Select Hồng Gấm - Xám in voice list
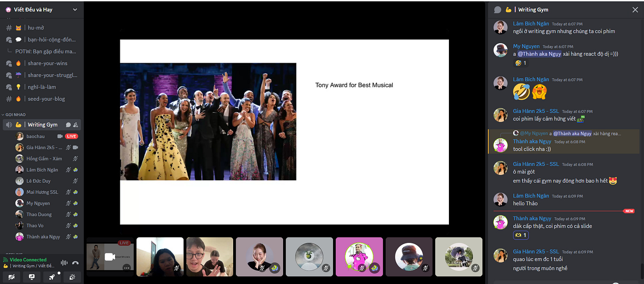644x284 pixels. [47, 159]
